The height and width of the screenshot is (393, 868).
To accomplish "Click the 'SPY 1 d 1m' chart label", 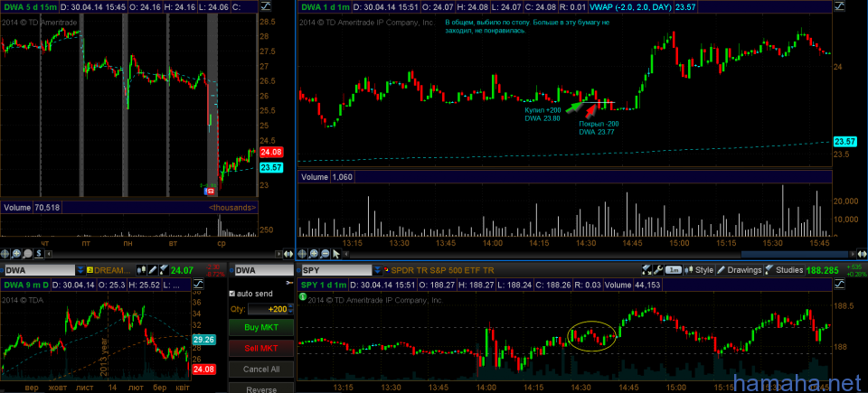I will [x=324, y=285].
